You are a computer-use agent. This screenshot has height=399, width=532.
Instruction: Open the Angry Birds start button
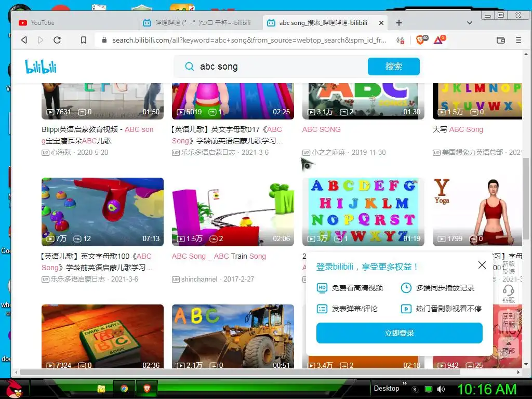click(14, 389)
